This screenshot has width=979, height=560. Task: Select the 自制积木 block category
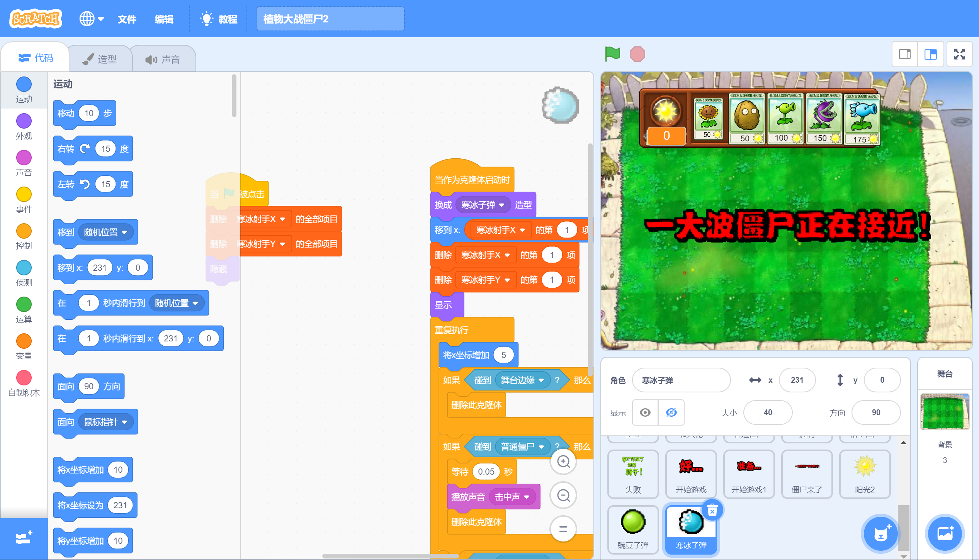pos(24,384)
